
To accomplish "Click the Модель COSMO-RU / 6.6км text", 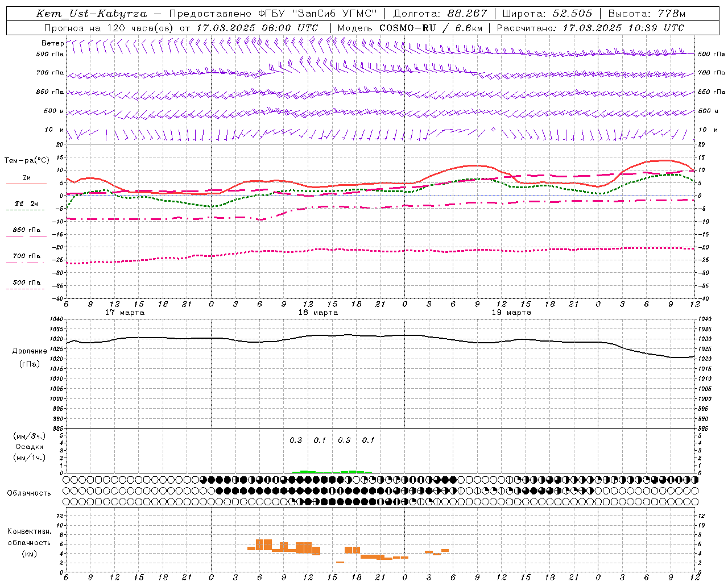I will 410,28.
